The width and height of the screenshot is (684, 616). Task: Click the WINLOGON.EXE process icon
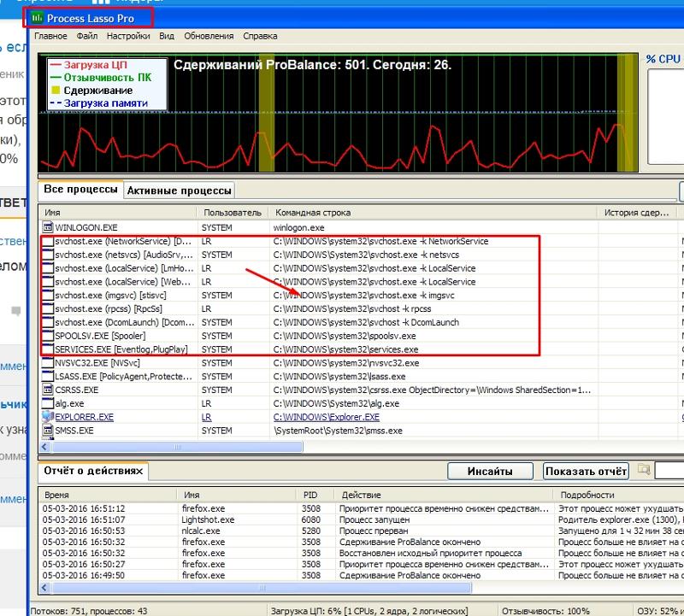(x=48, y=228)
